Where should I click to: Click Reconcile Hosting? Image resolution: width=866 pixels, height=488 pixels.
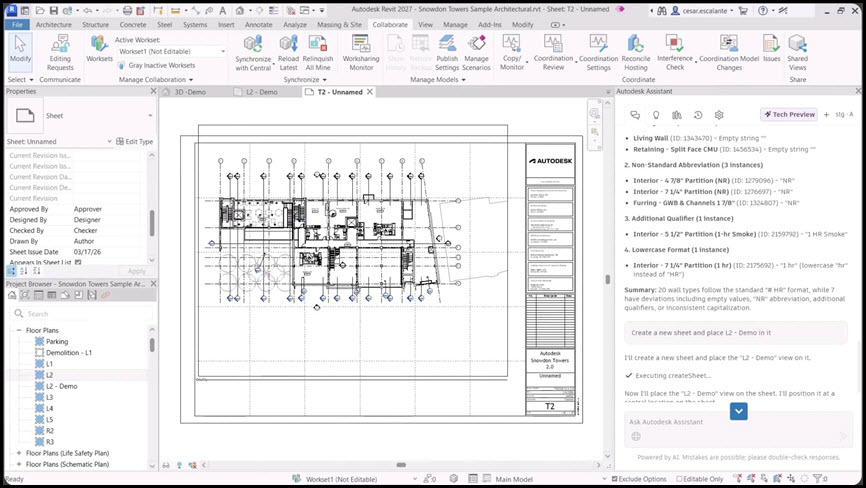pyautogui.click(x=636, y=53)
